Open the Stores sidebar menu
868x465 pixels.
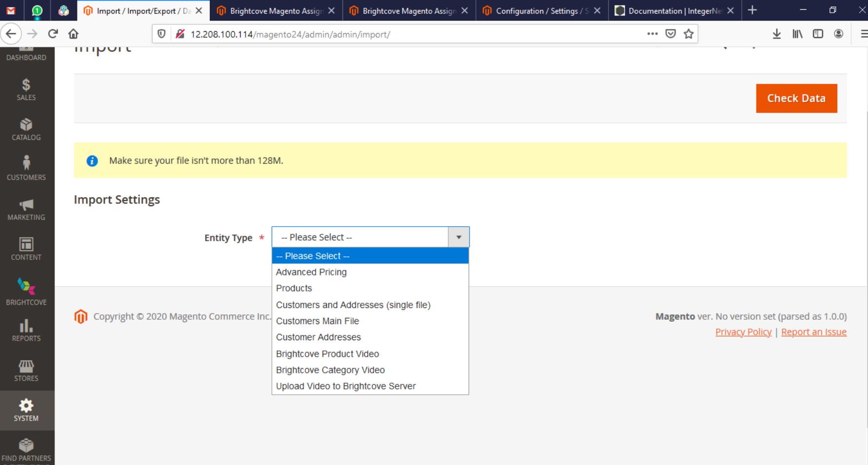26,368
